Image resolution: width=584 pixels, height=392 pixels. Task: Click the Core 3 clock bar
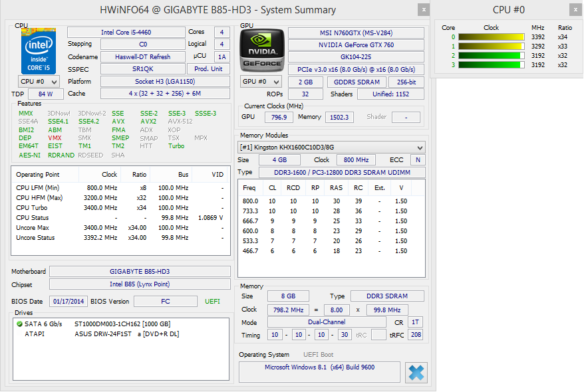pos(492,64)
